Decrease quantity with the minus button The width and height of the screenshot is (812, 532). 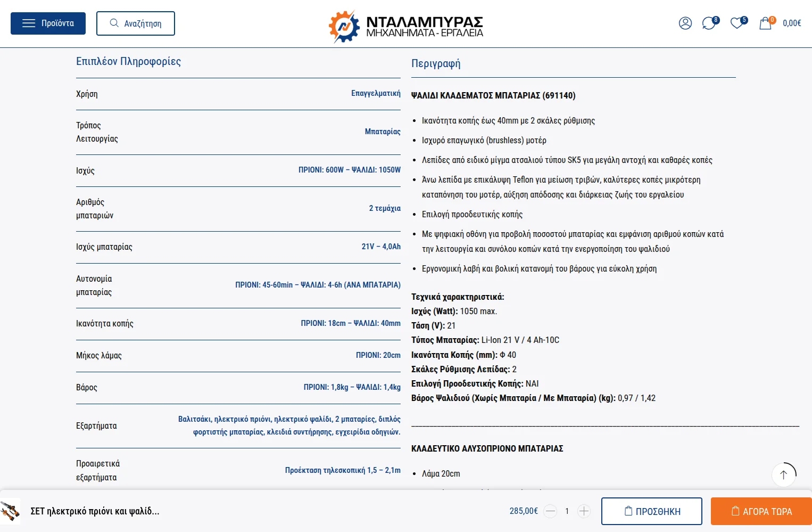coord(550,511)
